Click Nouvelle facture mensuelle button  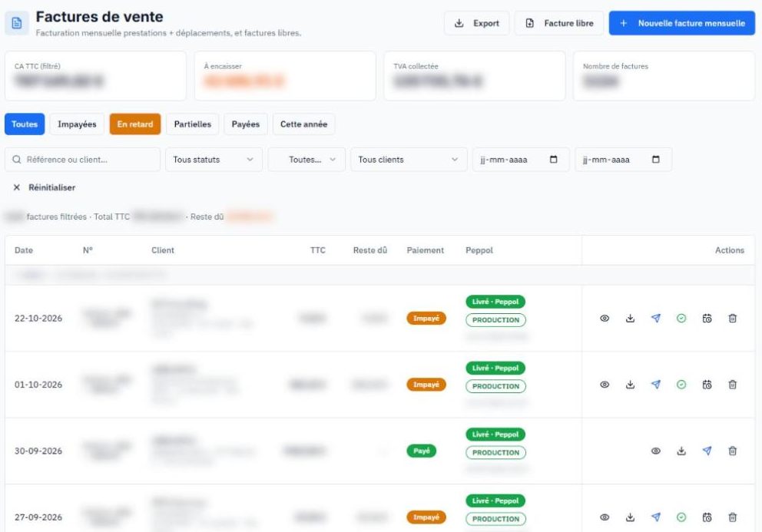pos(682,23)
